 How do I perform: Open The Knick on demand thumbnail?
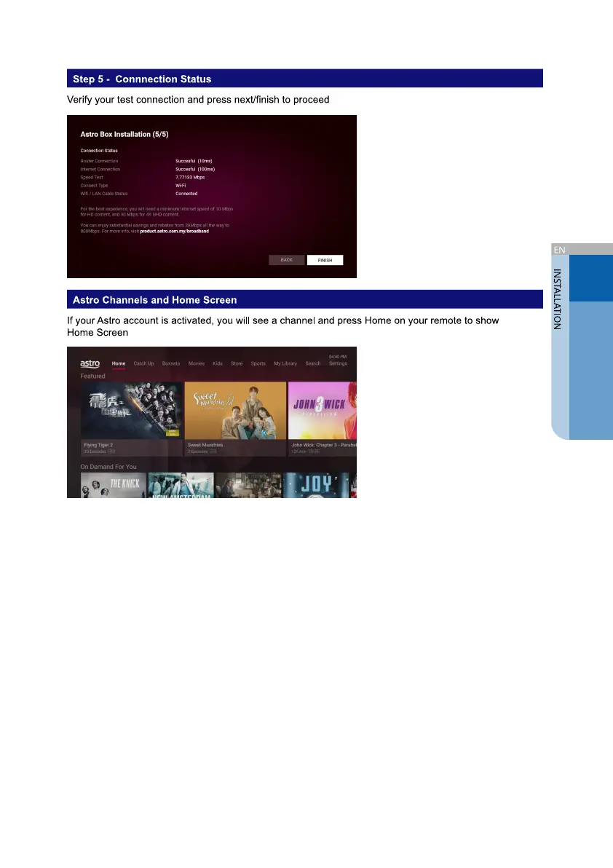coord(114,486)
